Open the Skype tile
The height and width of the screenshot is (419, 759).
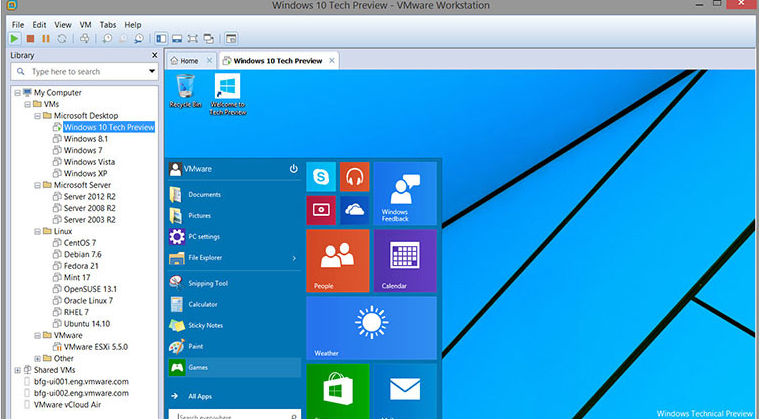(x=321, y=177)
